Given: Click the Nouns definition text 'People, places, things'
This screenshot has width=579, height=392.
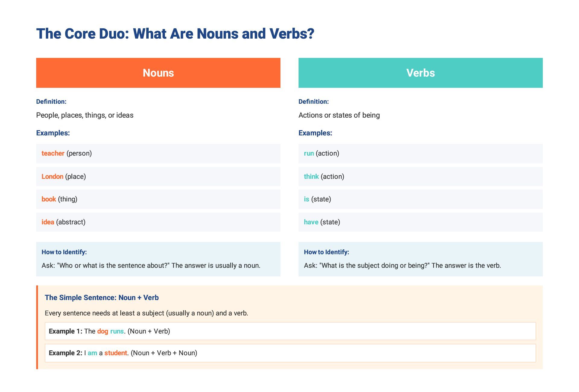Looking at the screenshot, I should click(x=85, y=115).
